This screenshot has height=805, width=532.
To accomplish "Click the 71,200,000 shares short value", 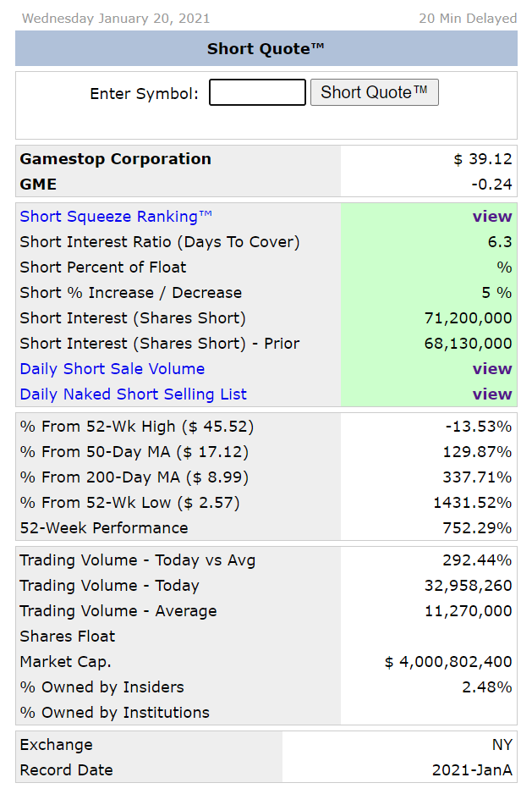I will click(x=468, y=318).
